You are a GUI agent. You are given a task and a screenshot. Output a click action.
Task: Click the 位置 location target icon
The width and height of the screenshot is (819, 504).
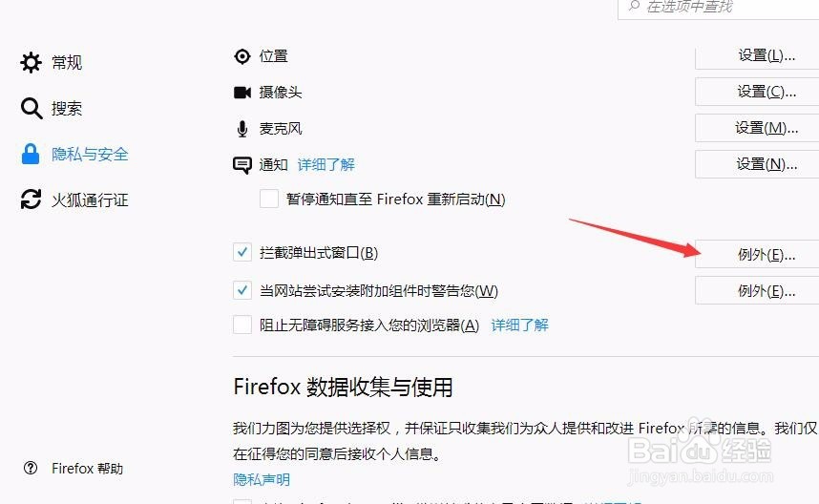[x=242, y=56]
